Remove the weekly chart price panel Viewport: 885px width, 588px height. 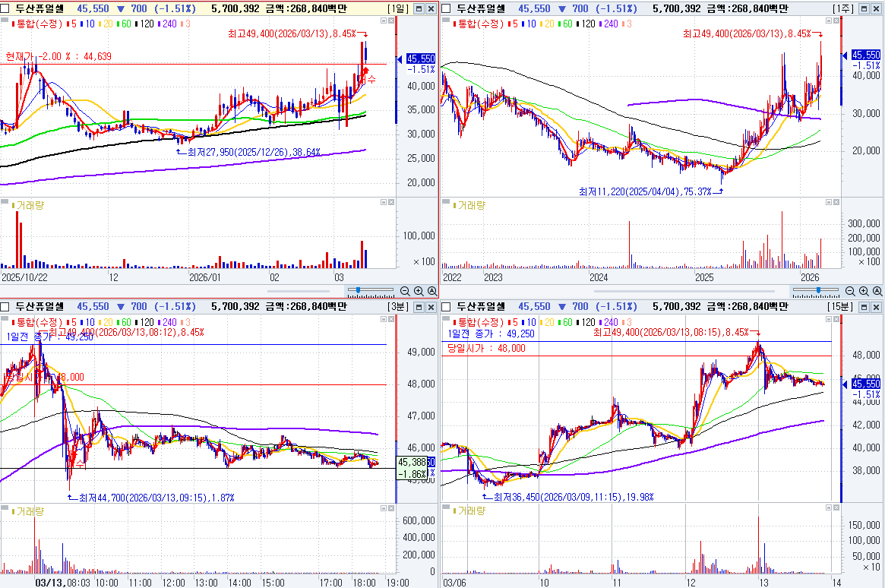[836, 21]
